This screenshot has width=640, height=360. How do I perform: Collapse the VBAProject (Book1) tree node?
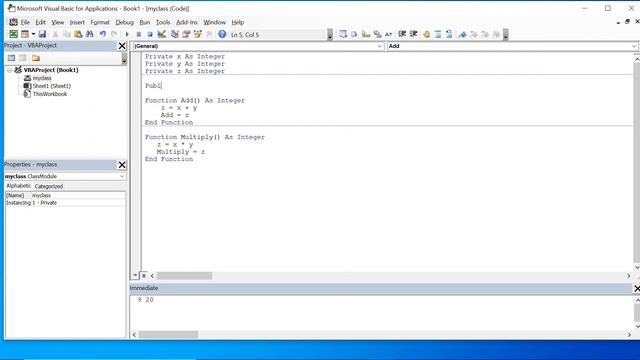9,70
